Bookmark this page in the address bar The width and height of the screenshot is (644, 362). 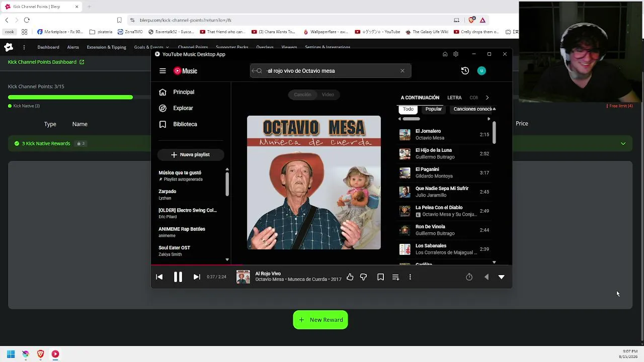tap(119, 20)
